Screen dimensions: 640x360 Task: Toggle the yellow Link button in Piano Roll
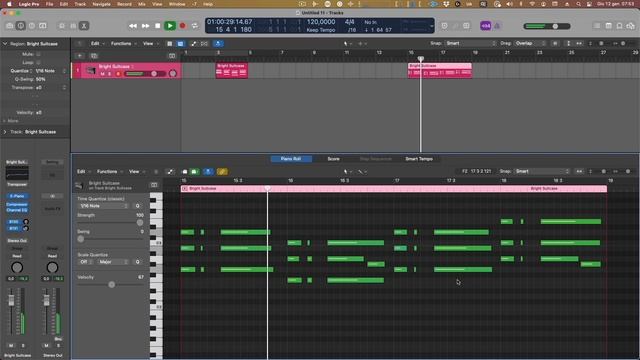click(222, 171)
